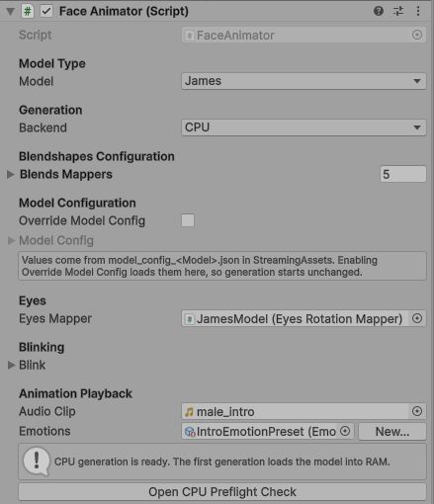Image resolution: width=434 pixels, height=504 pixels.
Task: Click the Blendshapes Configuration header text
Action: [97, 156]
